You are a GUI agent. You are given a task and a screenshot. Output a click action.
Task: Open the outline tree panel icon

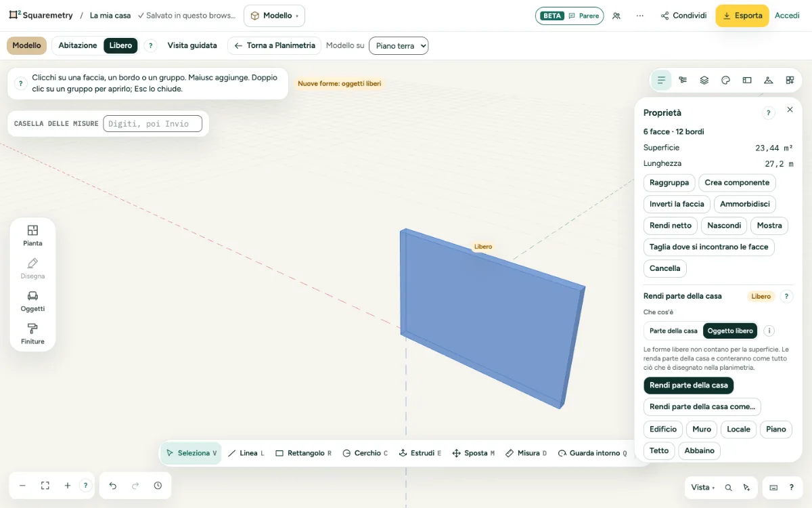tap(683, 80)
